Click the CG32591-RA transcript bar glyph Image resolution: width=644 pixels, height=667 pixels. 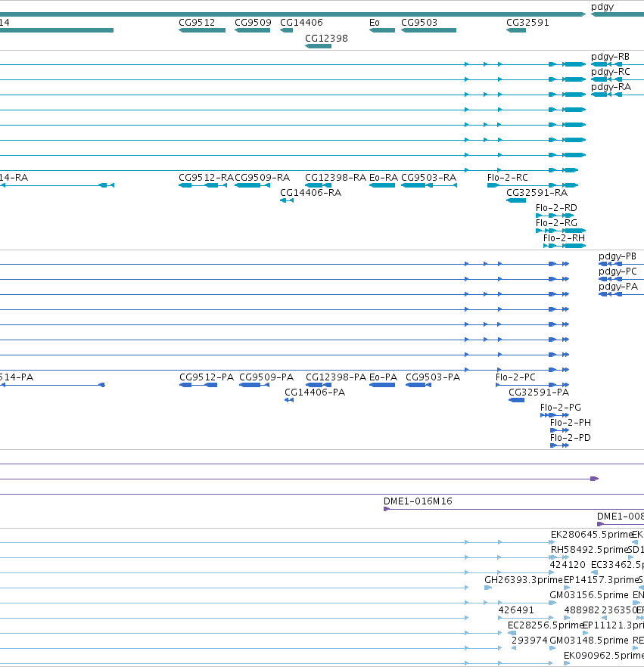pos(516,200)
